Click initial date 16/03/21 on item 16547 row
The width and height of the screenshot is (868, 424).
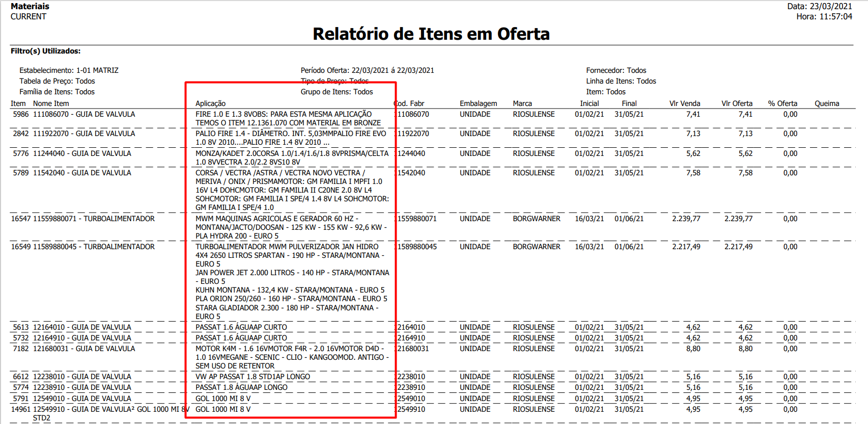click(590, 219)
